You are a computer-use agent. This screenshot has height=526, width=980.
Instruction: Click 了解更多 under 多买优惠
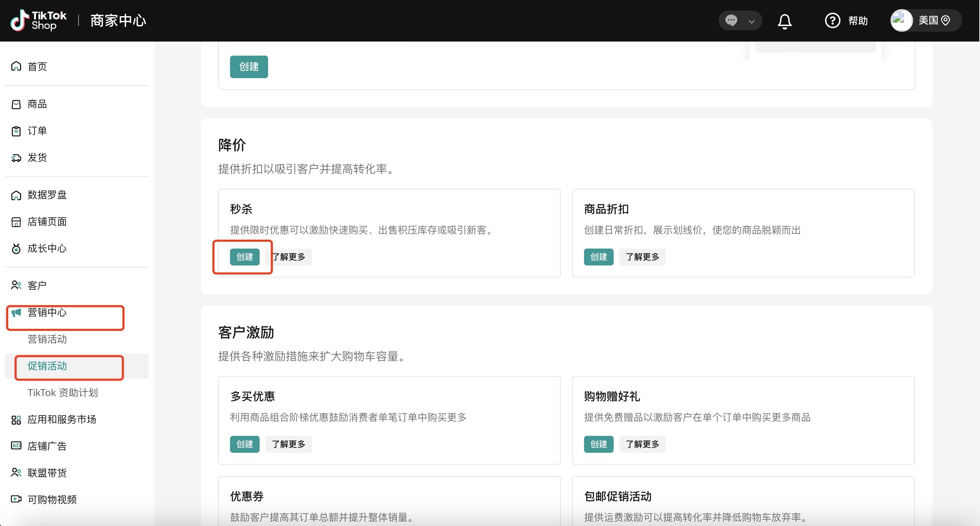coord(288,444)
